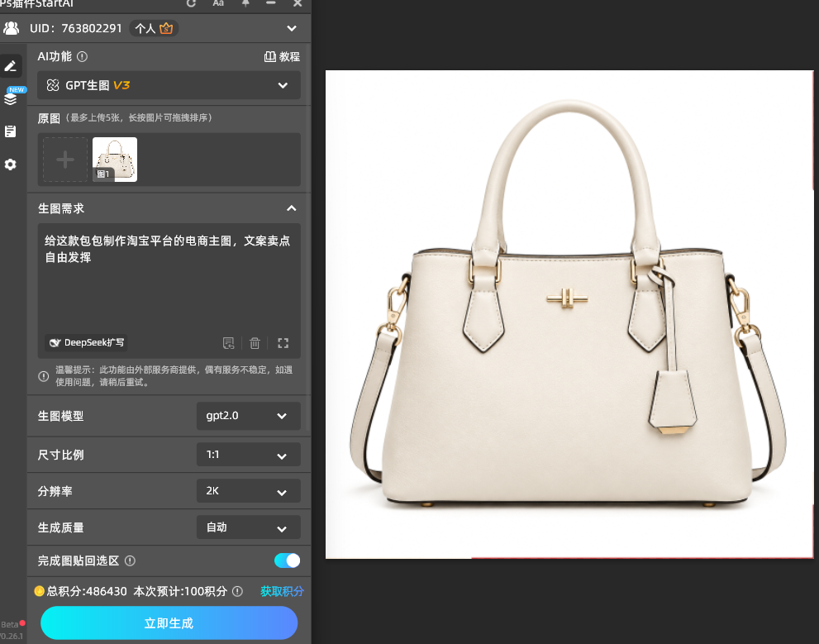Click the gold coin icon beside 总积分
This screenshot has height=644, width=819.
pos(39,591)
